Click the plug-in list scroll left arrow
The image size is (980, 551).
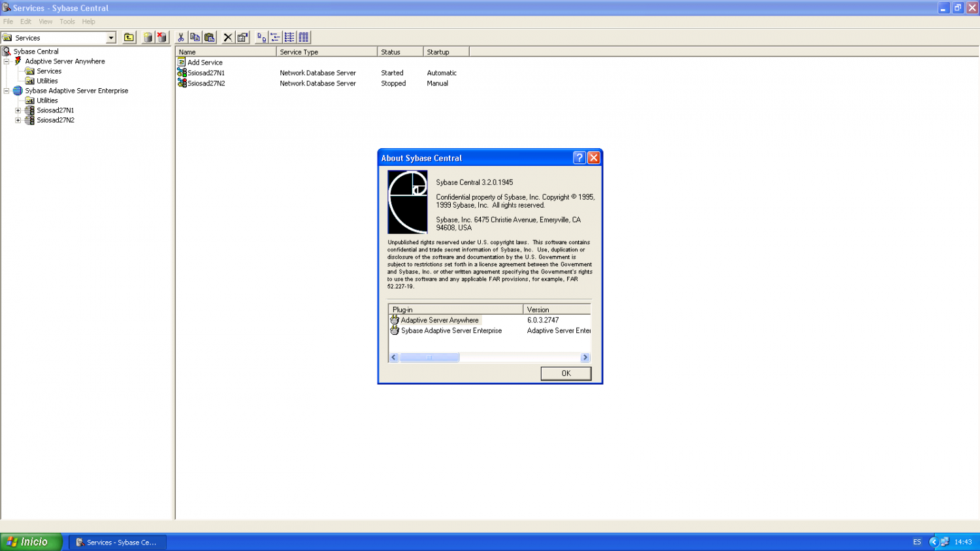coord(393,357)
